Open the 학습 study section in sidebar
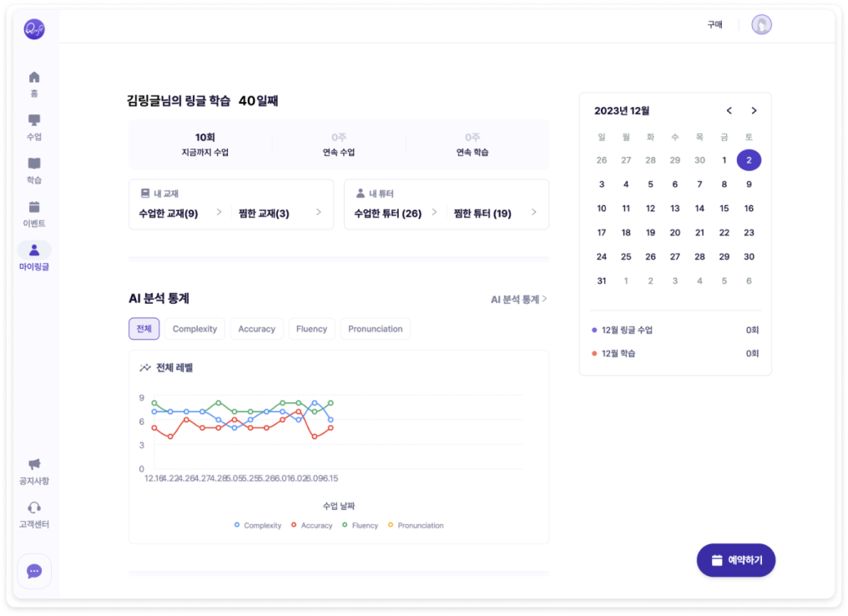The image size is (848, 616). pyautogui.click(x=34, y=171)
